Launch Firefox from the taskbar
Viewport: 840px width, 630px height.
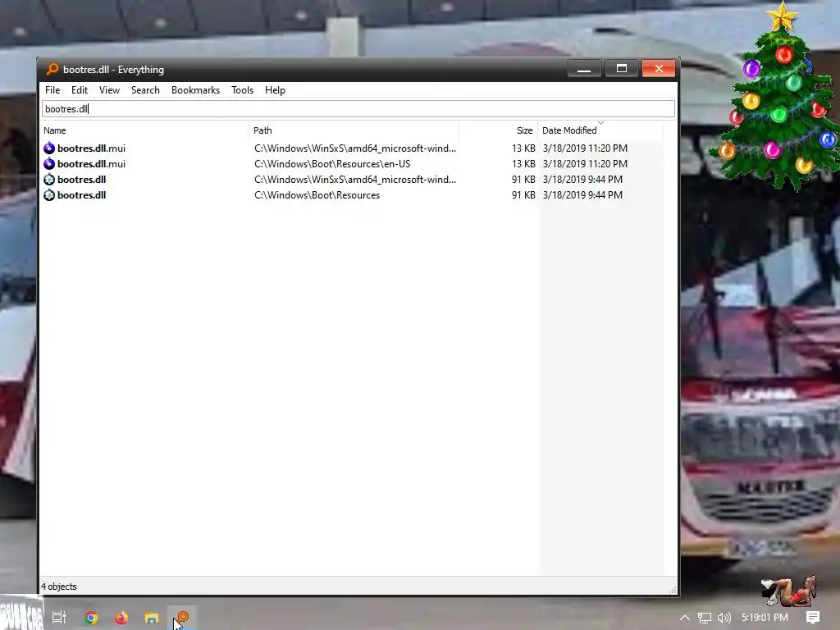[121, 618]
